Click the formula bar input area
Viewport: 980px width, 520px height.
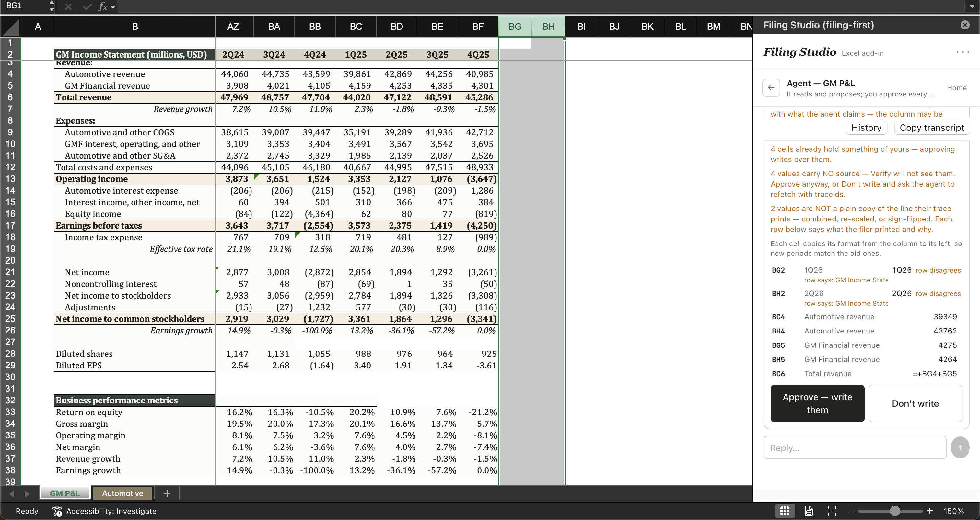(x=540, y=6)
